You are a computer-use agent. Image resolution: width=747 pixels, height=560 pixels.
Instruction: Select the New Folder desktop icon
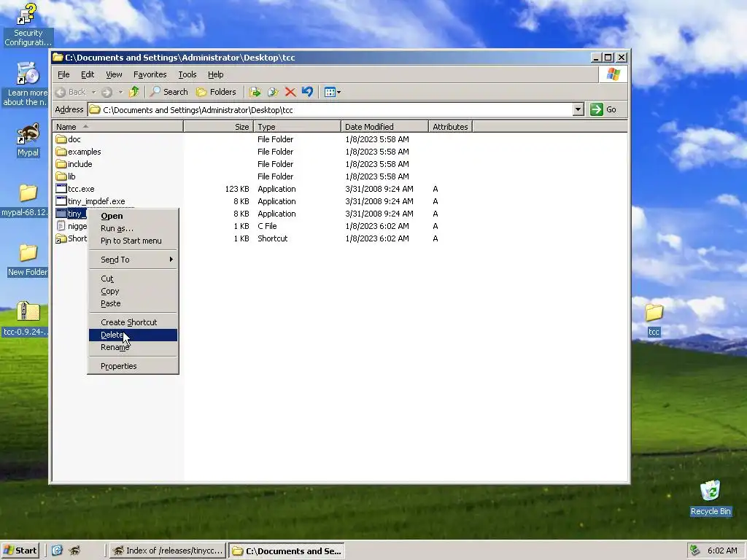pos(28,260)
